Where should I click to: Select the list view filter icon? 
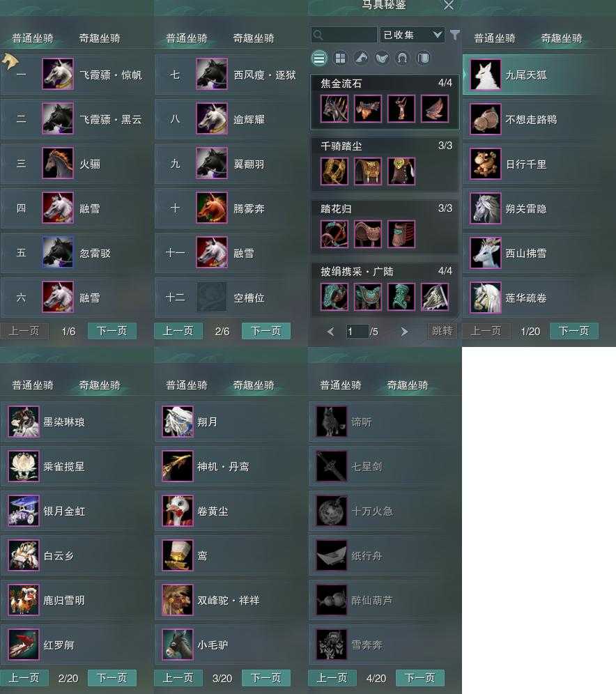click(320, 58)
